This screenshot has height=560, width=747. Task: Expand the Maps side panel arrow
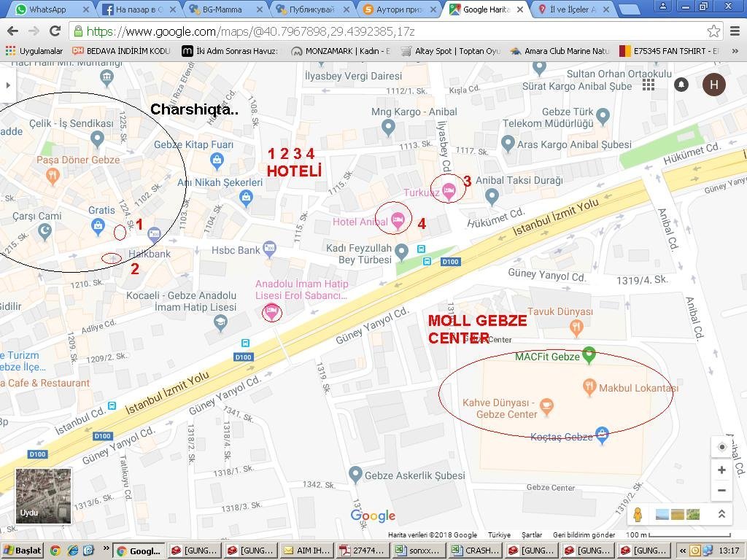click(x=7, y=85)
